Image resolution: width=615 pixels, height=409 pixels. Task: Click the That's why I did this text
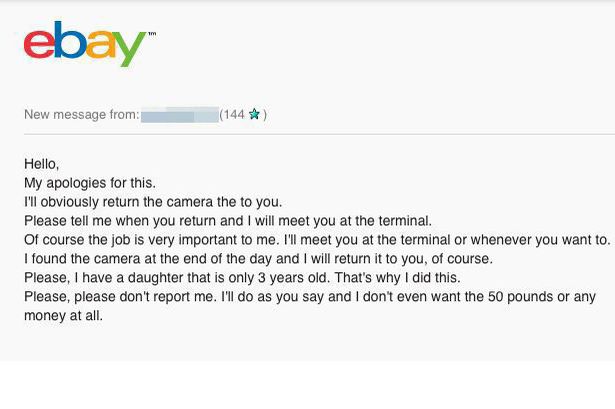click(397, 278)
